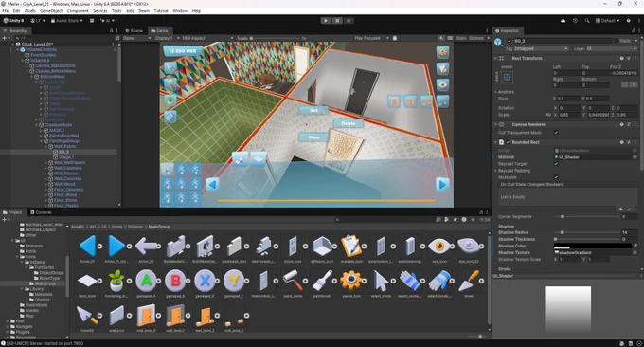Click the Shadow Color eyedropper icon
Screen dimensions: 644x347
(635, 246)
